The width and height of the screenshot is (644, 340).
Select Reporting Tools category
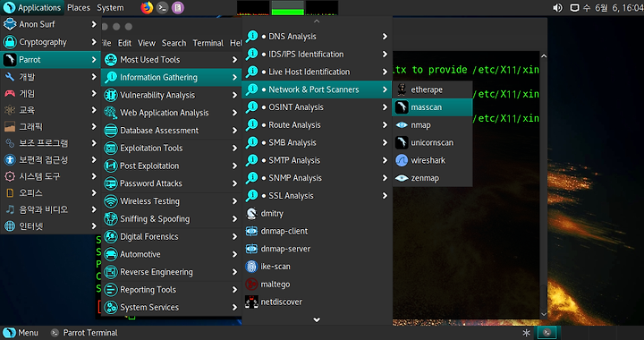coord(171,290)
